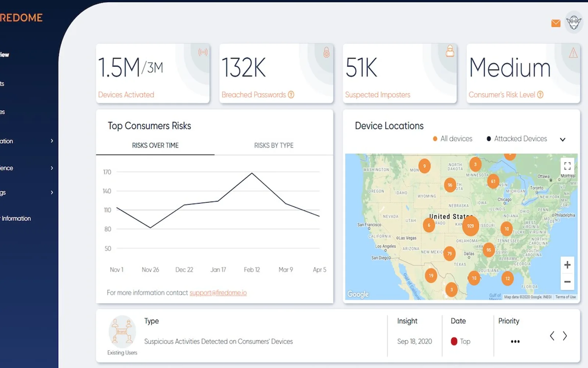Image resolution: width=588 pixels, height=368 pixels.
Task: Select the 10 cluster marker near Louisiana
Action: pos(474,278)
